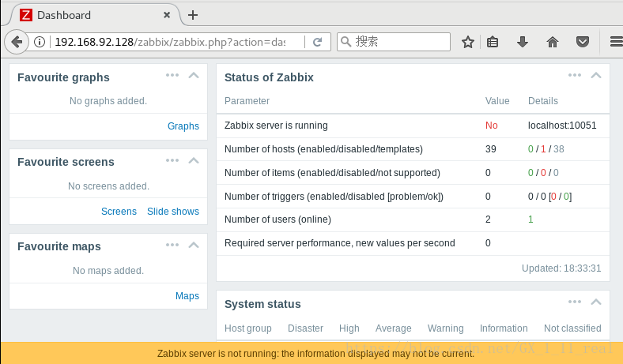This screenshot has width=623, height=364.
Task: Click the 'High' column header
Action: click(349, 328)
